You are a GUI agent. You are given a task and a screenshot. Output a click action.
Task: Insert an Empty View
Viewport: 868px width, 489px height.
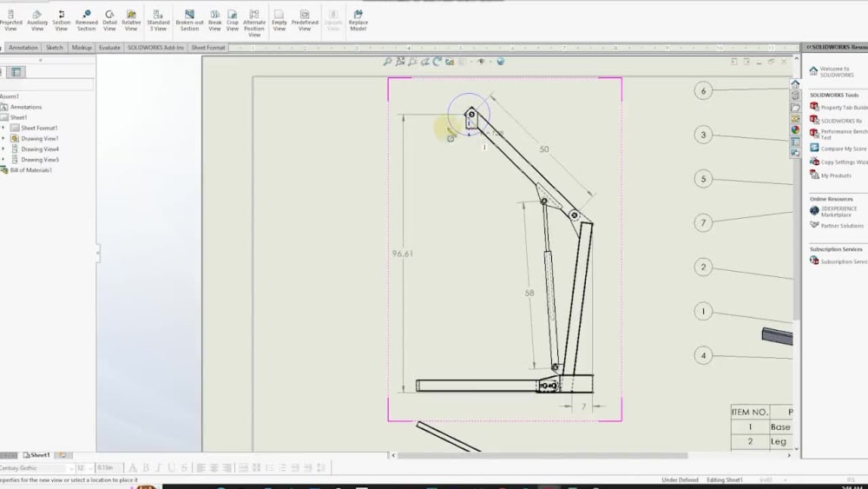point(279,21)
